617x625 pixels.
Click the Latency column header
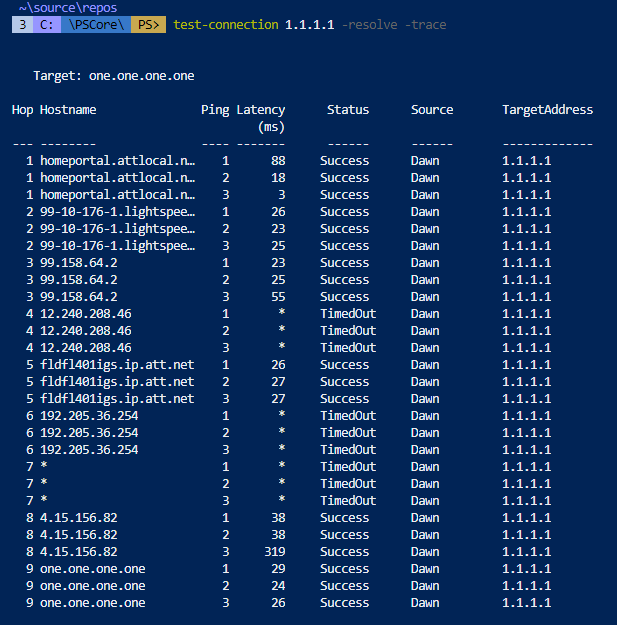(x=261, y=110)
